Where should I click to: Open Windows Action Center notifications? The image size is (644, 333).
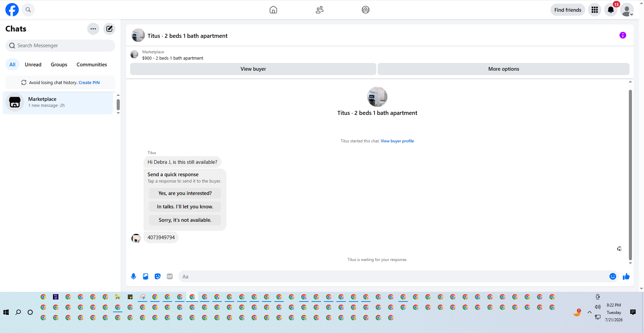(x=633, y=312)
